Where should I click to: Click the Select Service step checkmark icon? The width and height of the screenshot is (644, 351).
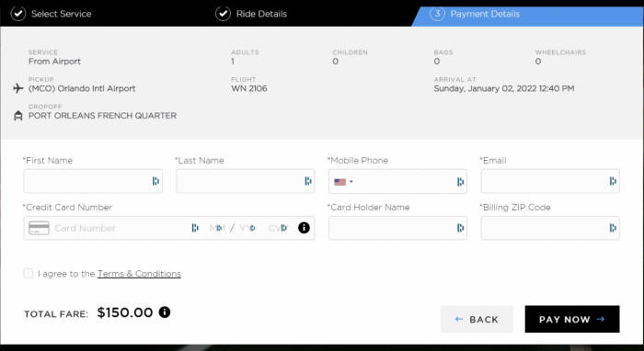point(18,14)
